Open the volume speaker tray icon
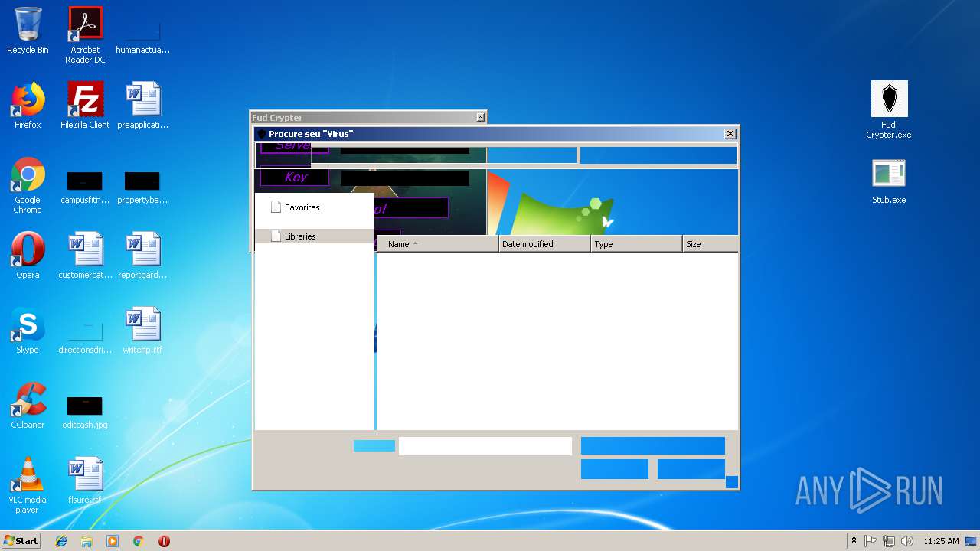The height and width of the screenshot is (551, 980). 907,541
